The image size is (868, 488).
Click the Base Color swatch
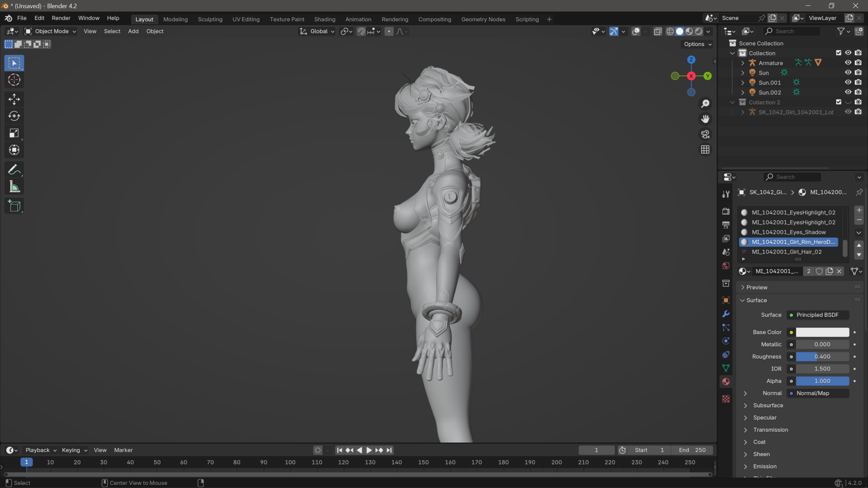click(x=822, y=333)
